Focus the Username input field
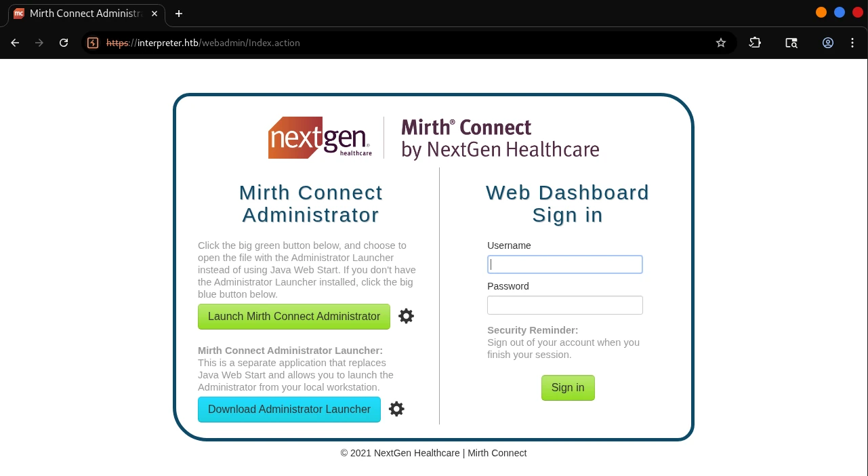Image resolution: width=868 pixels, height=476 pixels. coord(565,264)
